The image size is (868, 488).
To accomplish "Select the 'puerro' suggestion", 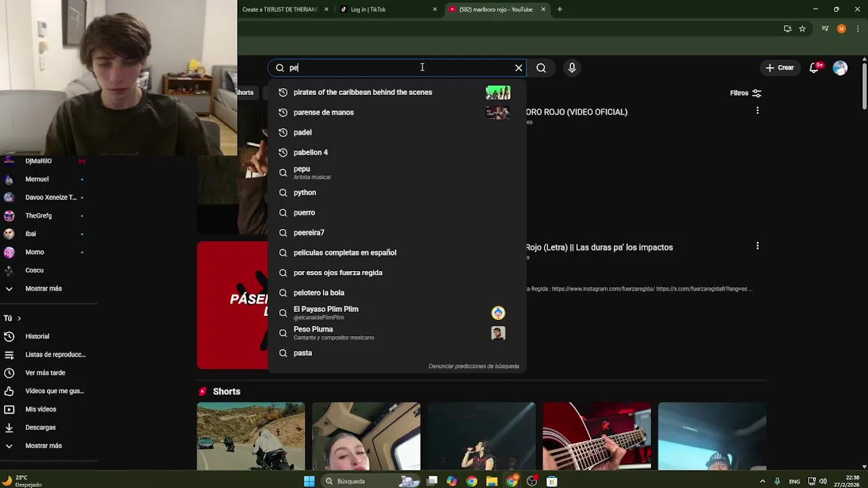I will click(397, 213).
